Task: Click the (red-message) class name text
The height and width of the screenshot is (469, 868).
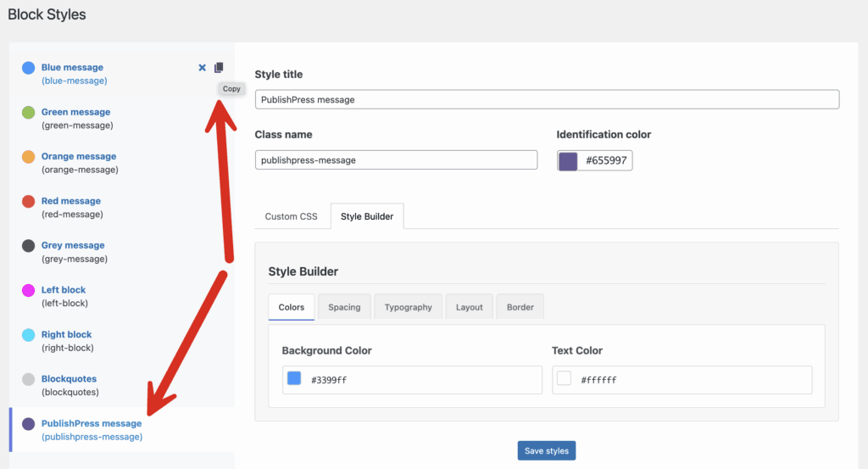Action: (x=72, y=215)
